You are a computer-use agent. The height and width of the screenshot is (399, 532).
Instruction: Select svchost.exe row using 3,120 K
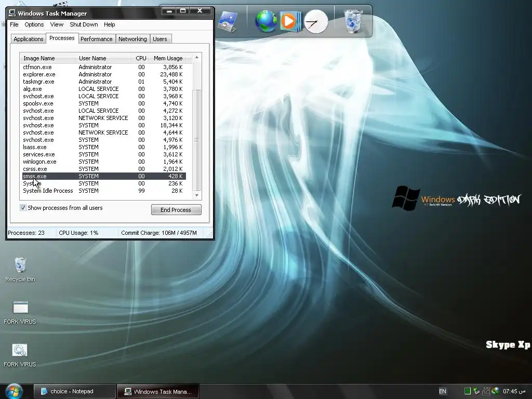104,118
